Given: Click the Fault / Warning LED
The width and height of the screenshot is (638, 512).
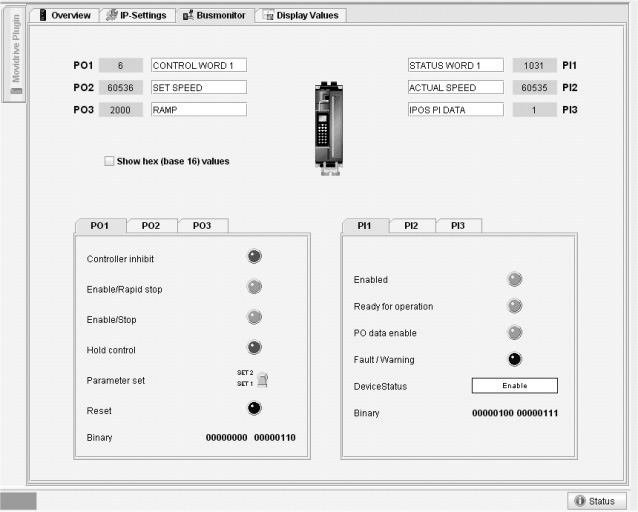Looking at the screenshot, I should pyautogui.click(x=515, y=359).
